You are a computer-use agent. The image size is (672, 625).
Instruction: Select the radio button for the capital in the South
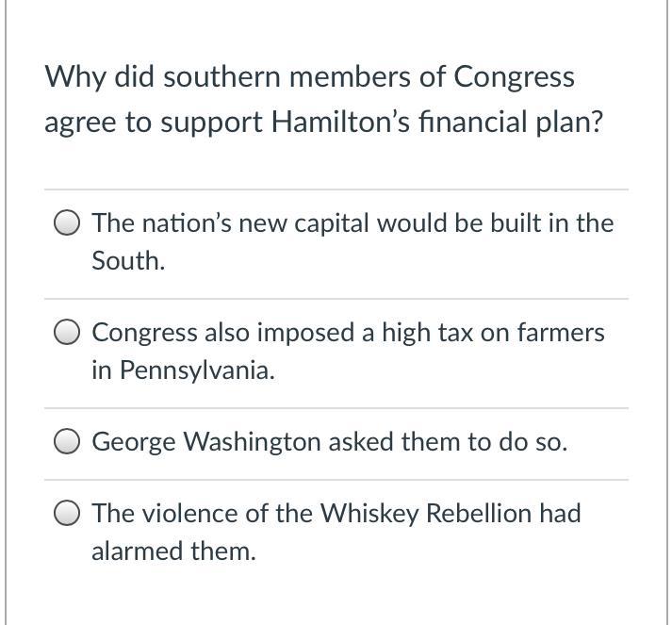[x=67, y=223]
